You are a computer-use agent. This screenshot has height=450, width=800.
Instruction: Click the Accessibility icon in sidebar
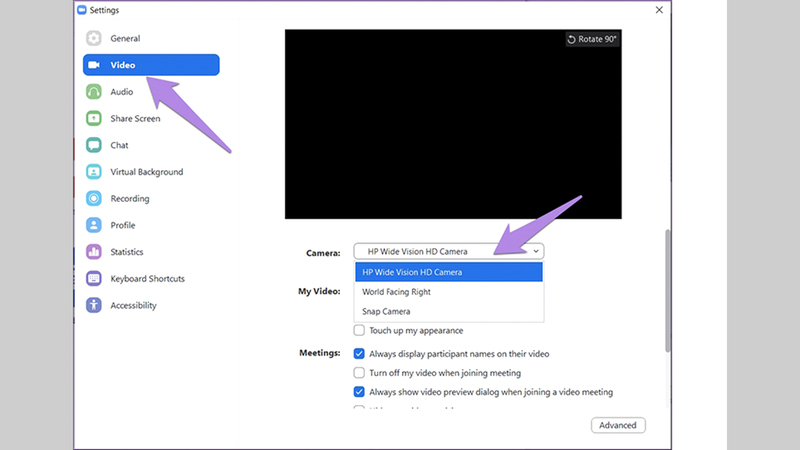coord(94,305)
